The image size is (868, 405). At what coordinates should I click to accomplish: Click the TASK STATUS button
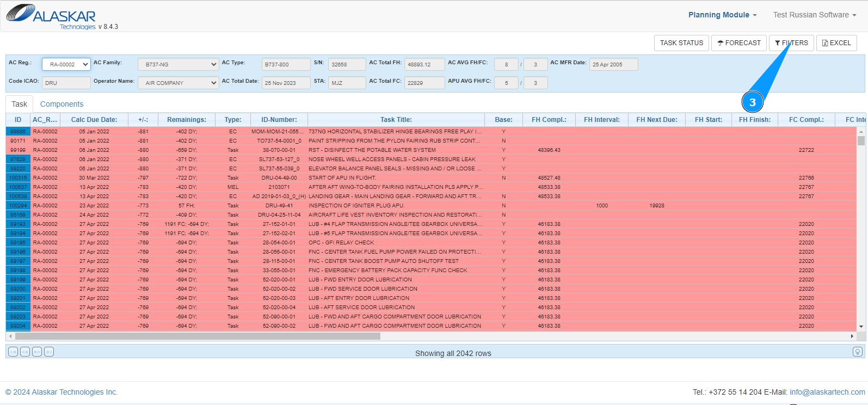(681, 43)
